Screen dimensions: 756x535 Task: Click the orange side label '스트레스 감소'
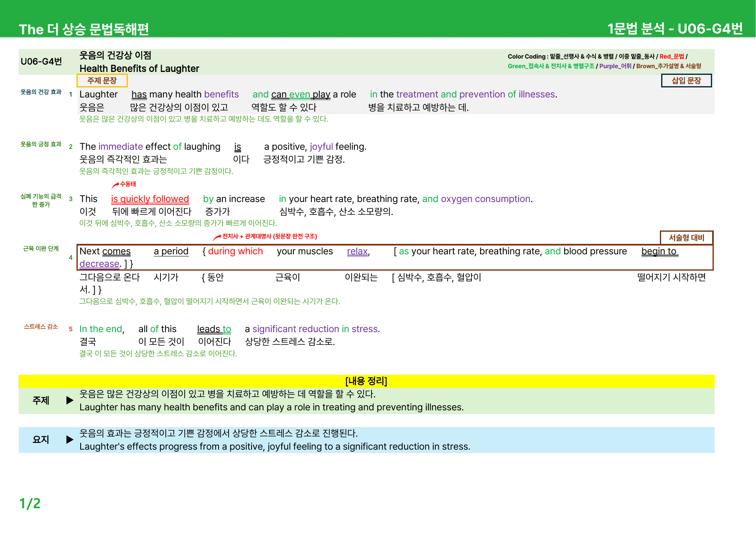[41, 327]
